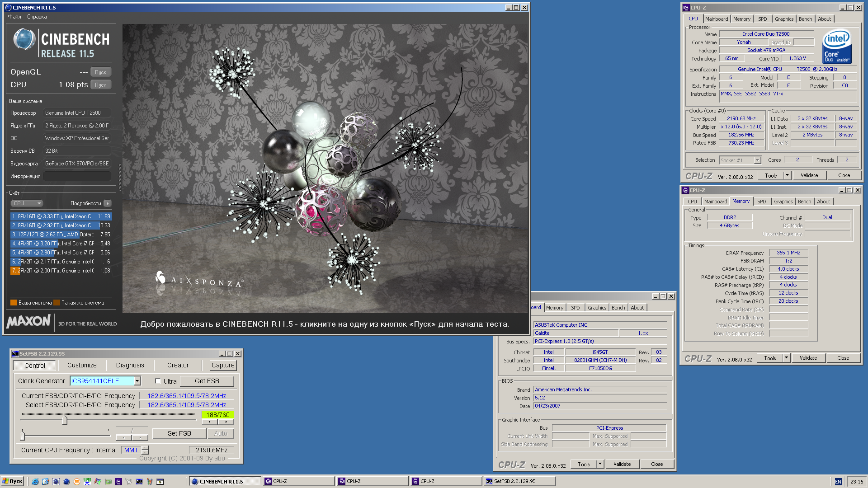This screenshot has height=488, width=868.
Task: Click the PLL SetFSB quick launch icon
Action: (139, 482)
